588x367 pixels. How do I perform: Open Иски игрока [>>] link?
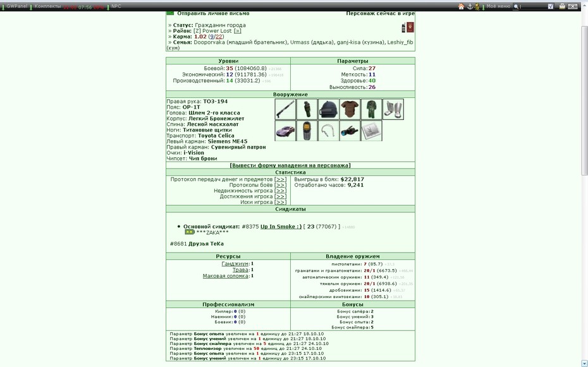click(281, 202)
